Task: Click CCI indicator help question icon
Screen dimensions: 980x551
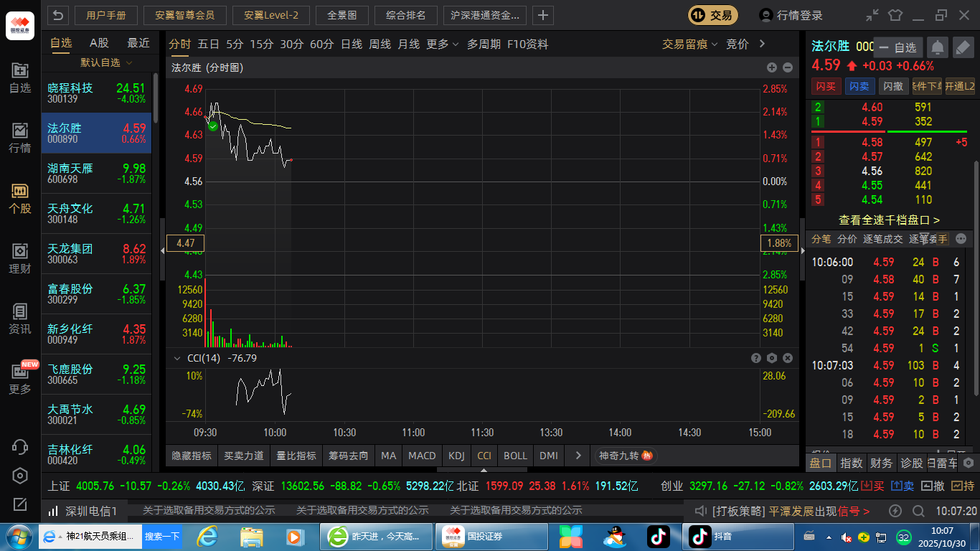Action: pyautogui.click(x=756, y=358)
